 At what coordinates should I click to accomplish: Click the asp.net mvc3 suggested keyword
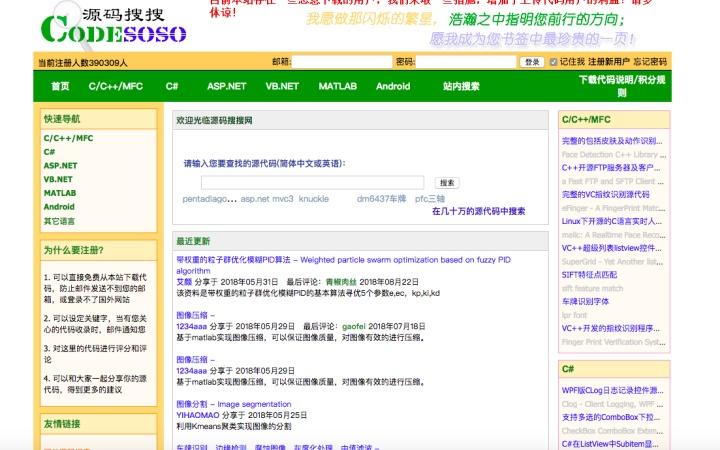click(267, 199)
